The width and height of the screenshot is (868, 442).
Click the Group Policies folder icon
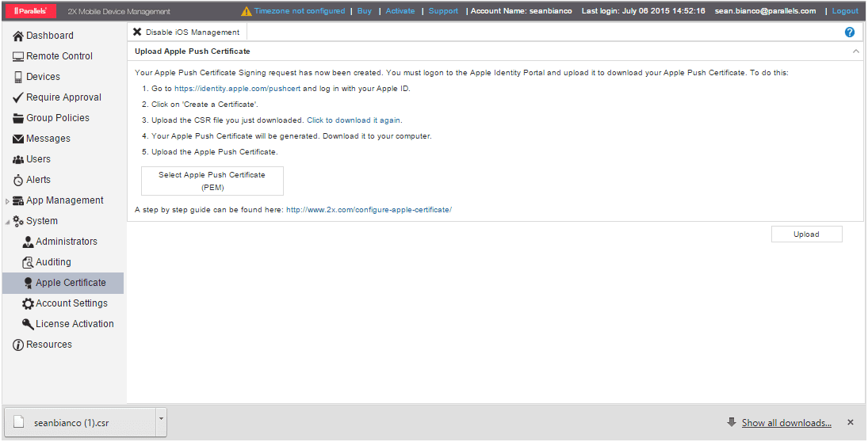click(x=18, y=118)
